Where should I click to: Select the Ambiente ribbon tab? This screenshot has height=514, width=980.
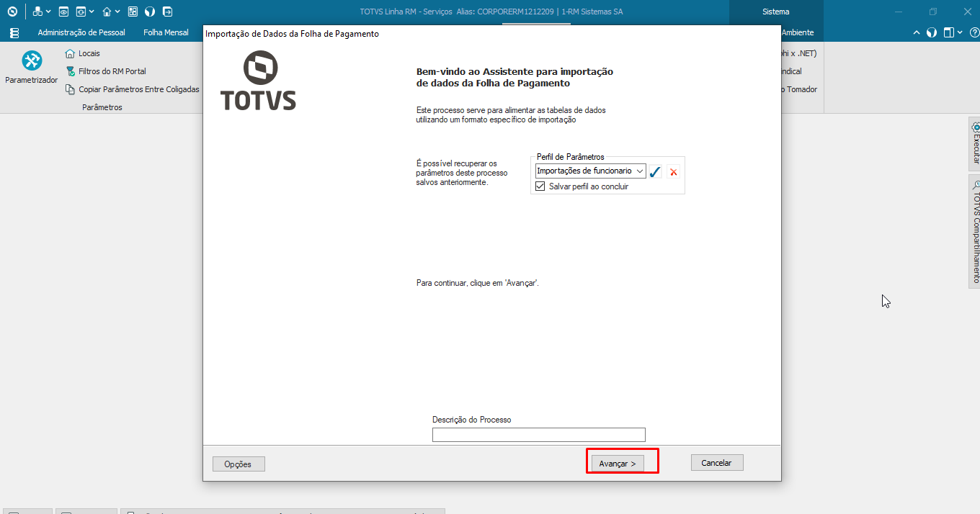pyautogui.click(x=798, y=32)
